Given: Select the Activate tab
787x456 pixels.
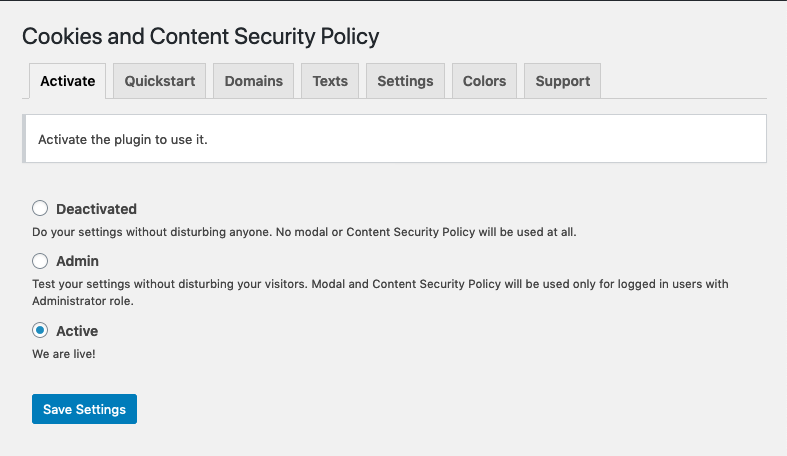Looking at the screenshot, I should (67, 81).
